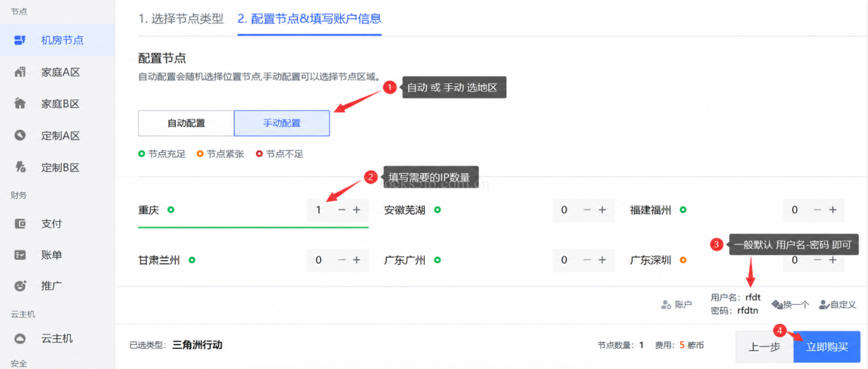Image resolution: width=868 pixels, height=369 pixels.
Task: Click 节点紧张 legend item
Action: 220,154
